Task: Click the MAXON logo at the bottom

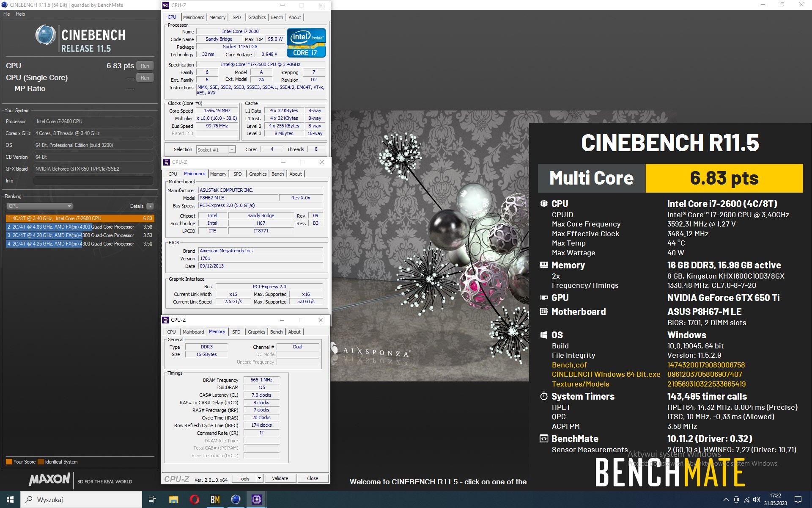Action: pos(49,479)
